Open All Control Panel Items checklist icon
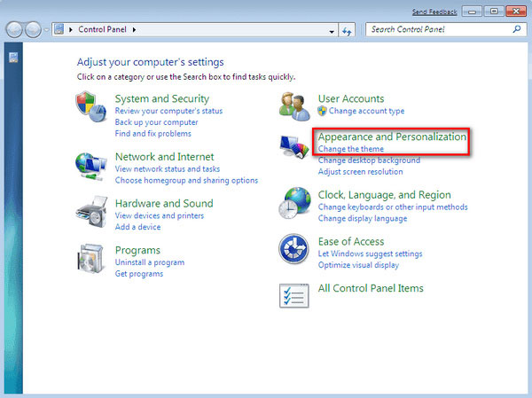 pos(293,296)
